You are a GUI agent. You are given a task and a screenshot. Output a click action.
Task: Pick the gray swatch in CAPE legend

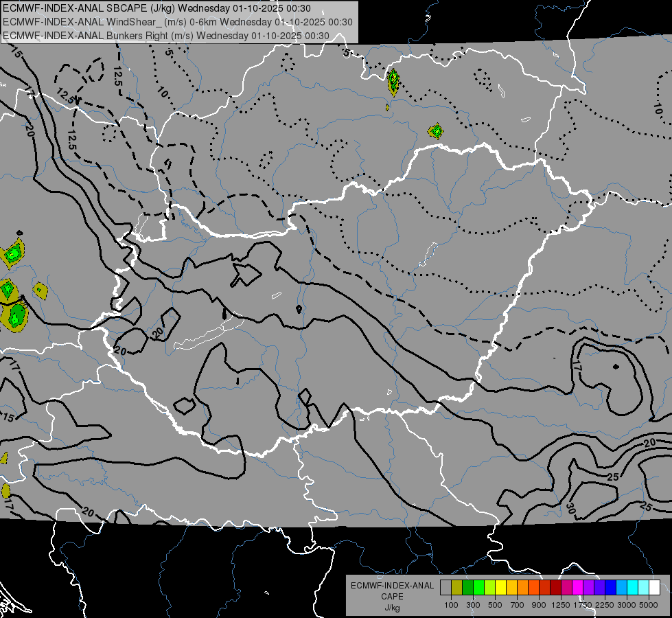[x=445, y=588]
